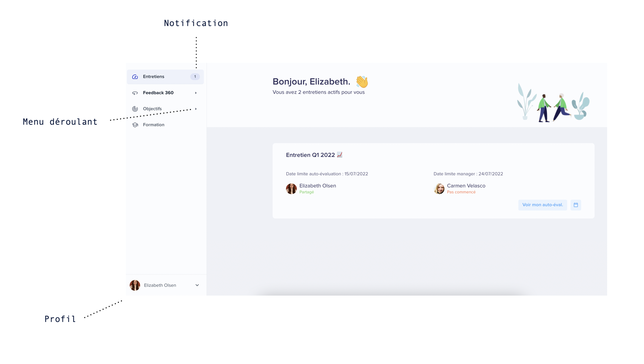Click the waving hand emoji
Screen dimensions: 644x364
[x=362, y=82]
